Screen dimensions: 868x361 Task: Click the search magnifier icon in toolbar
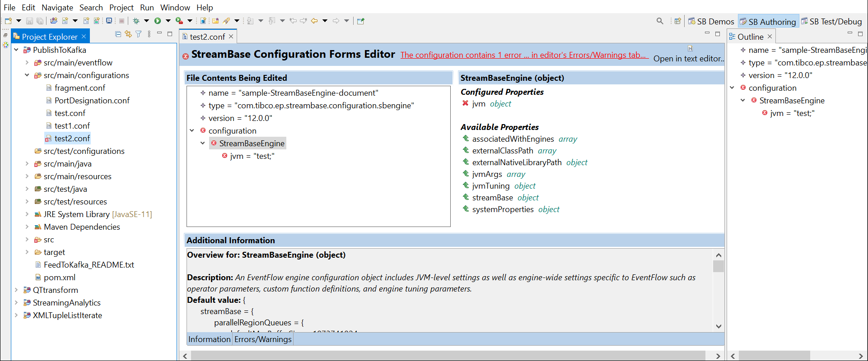(x=660, y=21)
